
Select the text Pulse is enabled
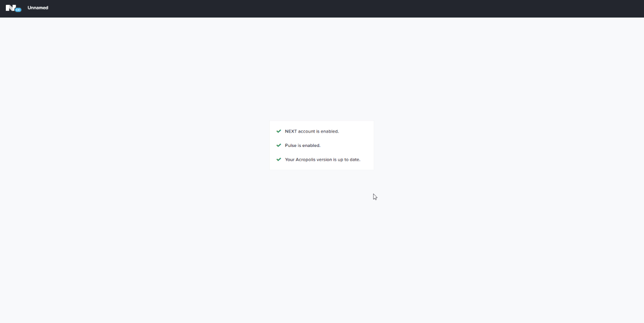(x=303, y=145)
